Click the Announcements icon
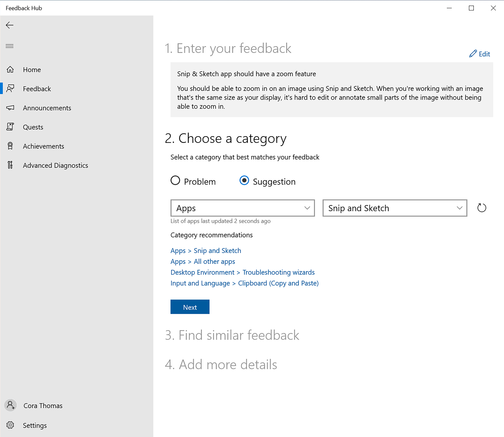The image size is (504, 437). [11, 108]
